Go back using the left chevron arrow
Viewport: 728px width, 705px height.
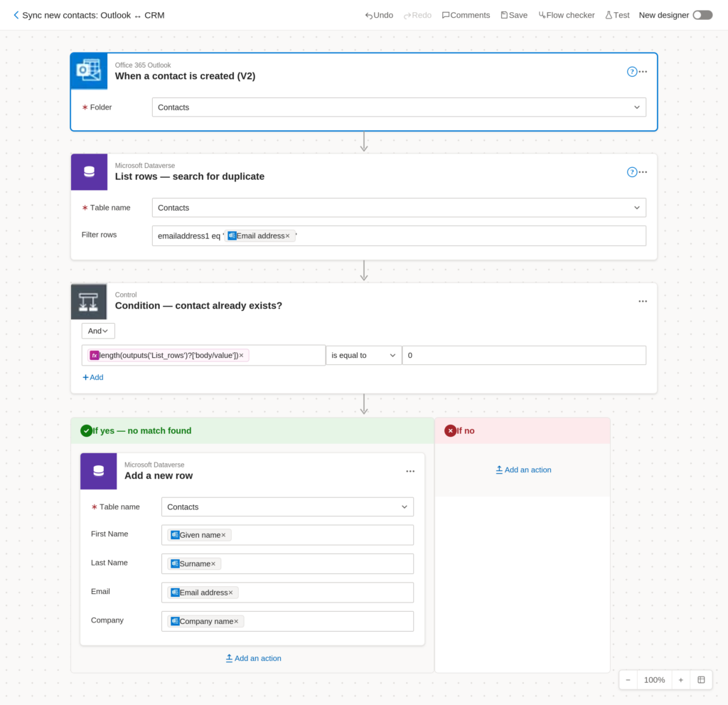pyautogui.click(x=16, y=15)
